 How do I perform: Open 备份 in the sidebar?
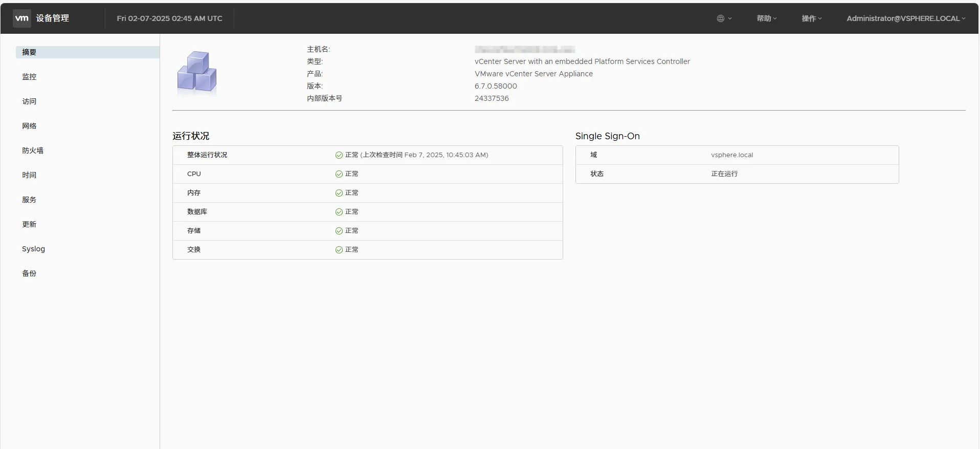(x=29, y=273)
